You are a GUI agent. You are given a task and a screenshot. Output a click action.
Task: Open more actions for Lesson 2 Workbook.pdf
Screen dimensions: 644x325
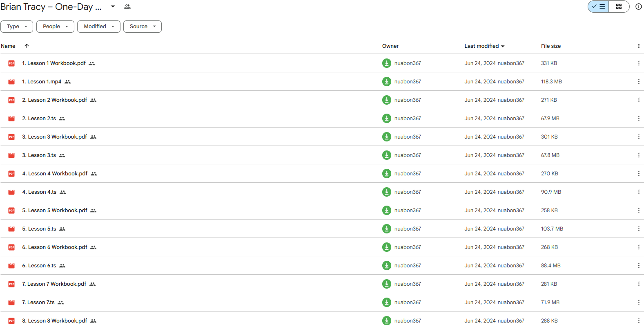(639, 100)
